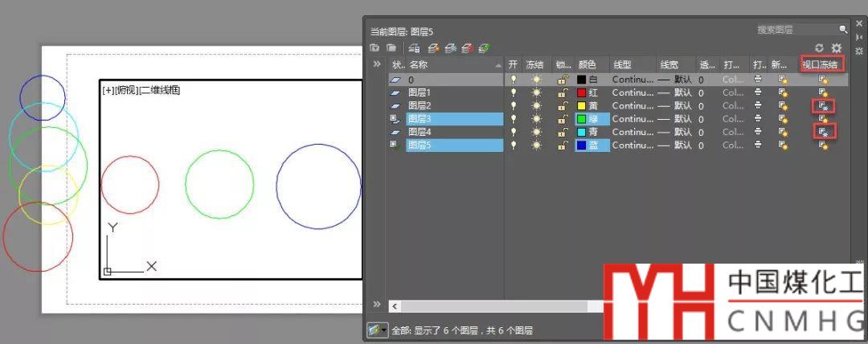
Task: Click the palette properties icon on right edge
Action: 859,51
